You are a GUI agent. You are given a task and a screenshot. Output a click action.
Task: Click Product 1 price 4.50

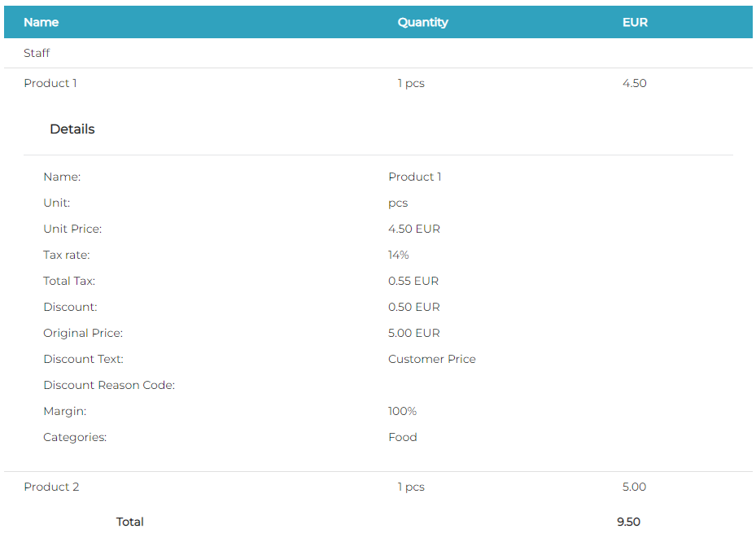(634, 83)
